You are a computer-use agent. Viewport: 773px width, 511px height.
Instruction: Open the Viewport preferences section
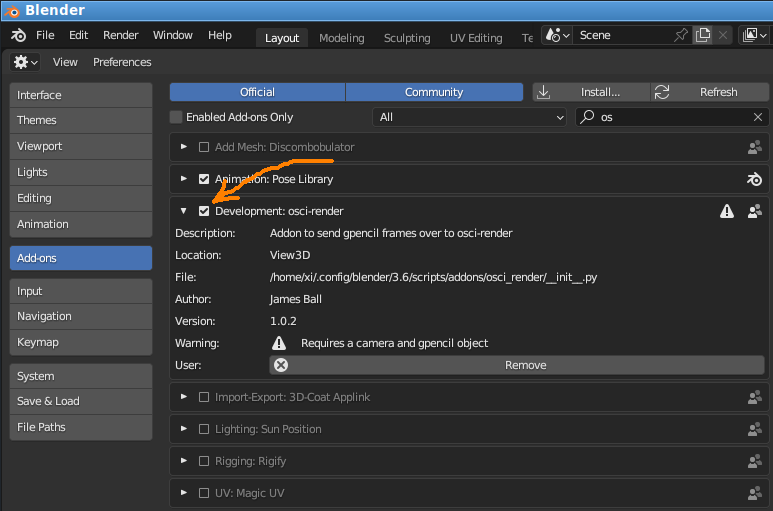pyautogui.click(x=81, y=146)
